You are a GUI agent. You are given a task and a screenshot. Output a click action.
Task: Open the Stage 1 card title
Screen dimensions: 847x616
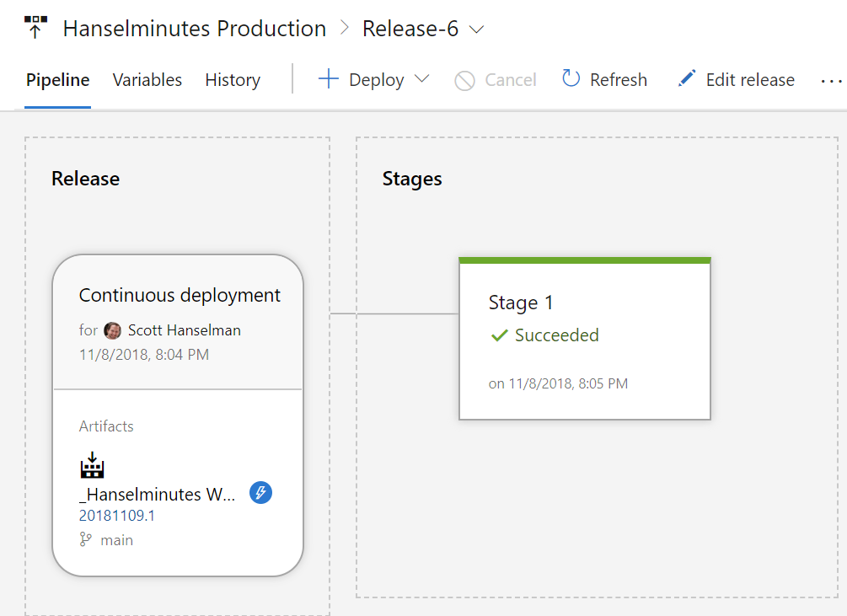(521, 303)
